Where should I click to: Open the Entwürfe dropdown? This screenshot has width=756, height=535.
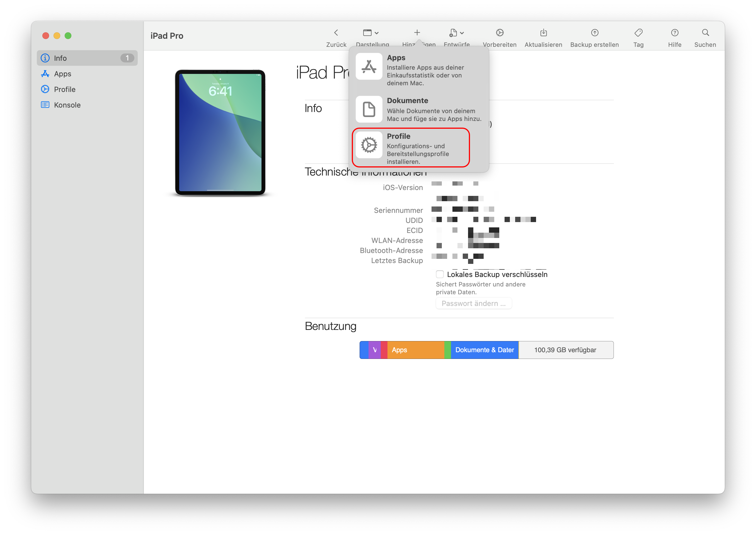456,33
